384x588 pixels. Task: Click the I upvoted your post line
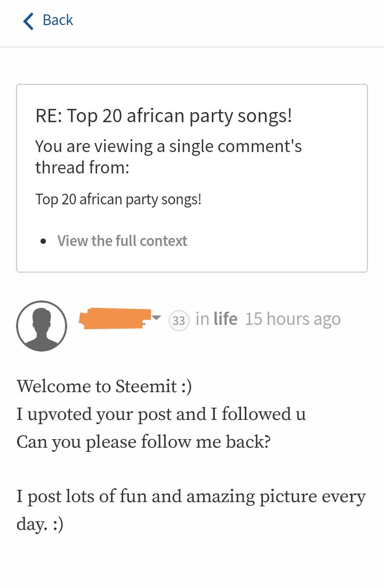161,414
